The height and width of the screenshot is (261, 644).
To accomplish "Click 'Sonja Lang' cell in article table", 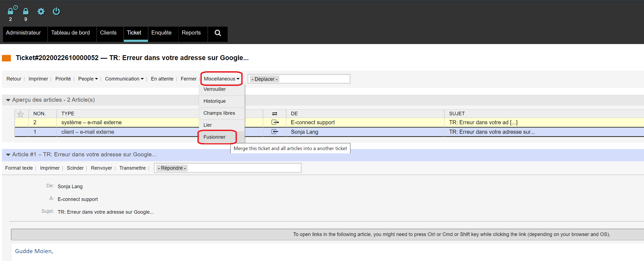I will point(304,132).
